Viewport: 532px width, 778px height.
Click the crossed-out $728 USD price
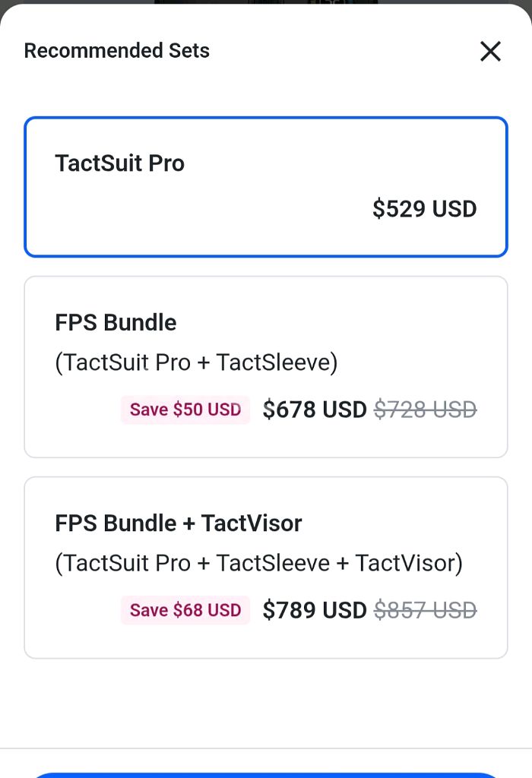coord(425,410)
